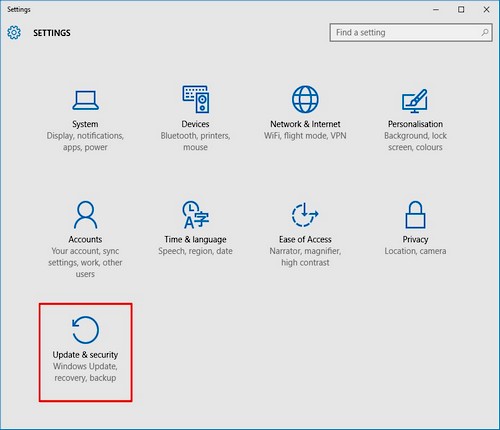Click the Privacy title text
The image size is (500, 430).
pos(415,239)
